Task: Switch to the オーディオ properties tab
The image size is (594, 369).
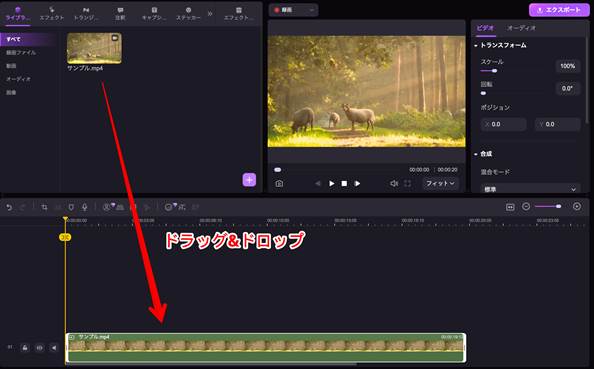Action: coord(521,28)
